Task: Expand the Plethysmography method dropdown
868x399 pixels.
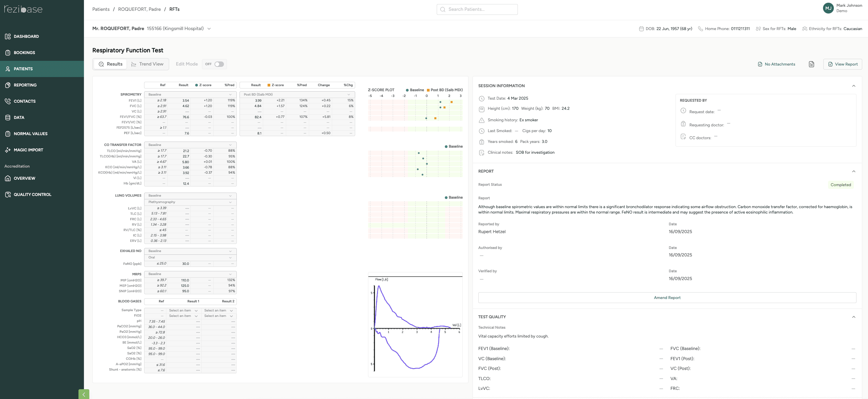Action: 190,202
